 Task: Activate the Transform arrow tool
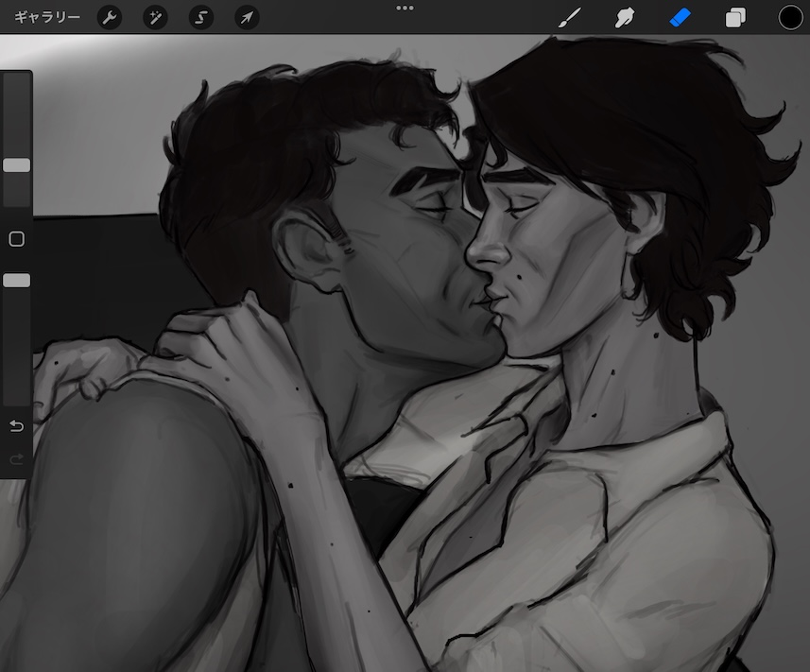246,18
